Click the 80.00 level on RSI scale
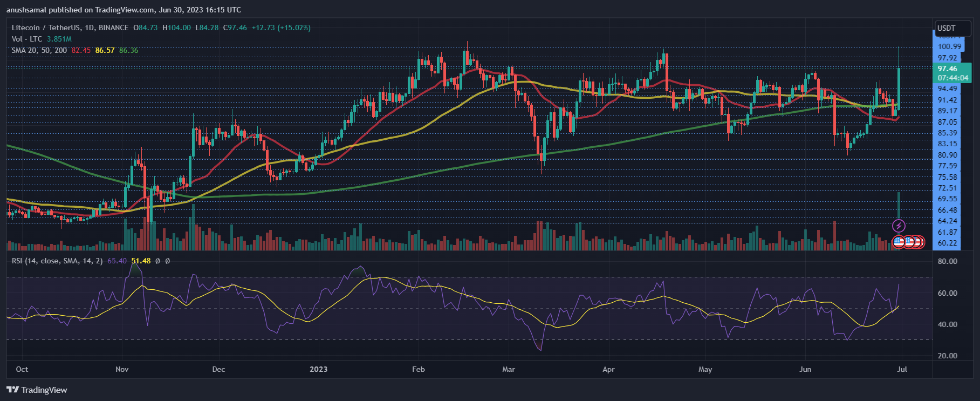The width and height of the screenshot is (980, 401). tap(947, 261)
